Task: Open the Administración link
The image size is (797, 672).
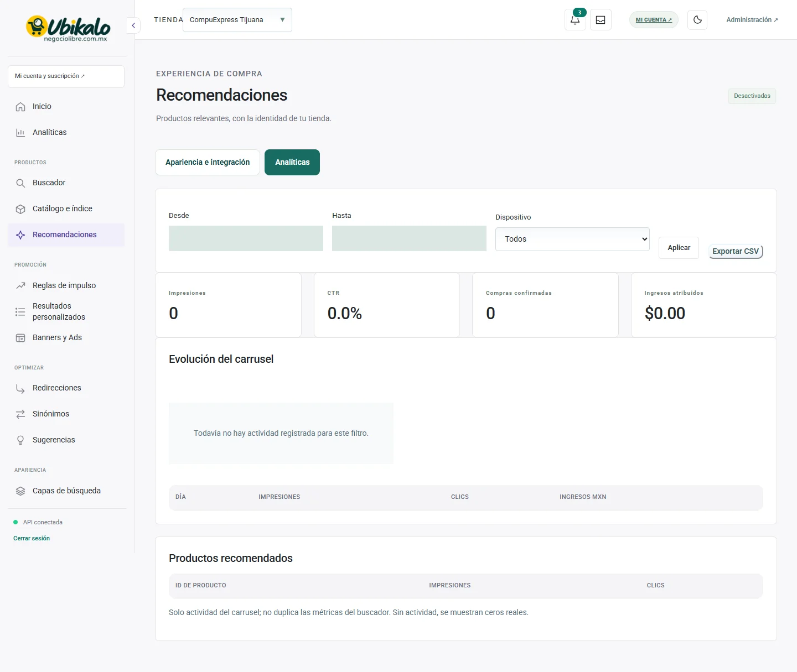Action: tap(752, 20)
